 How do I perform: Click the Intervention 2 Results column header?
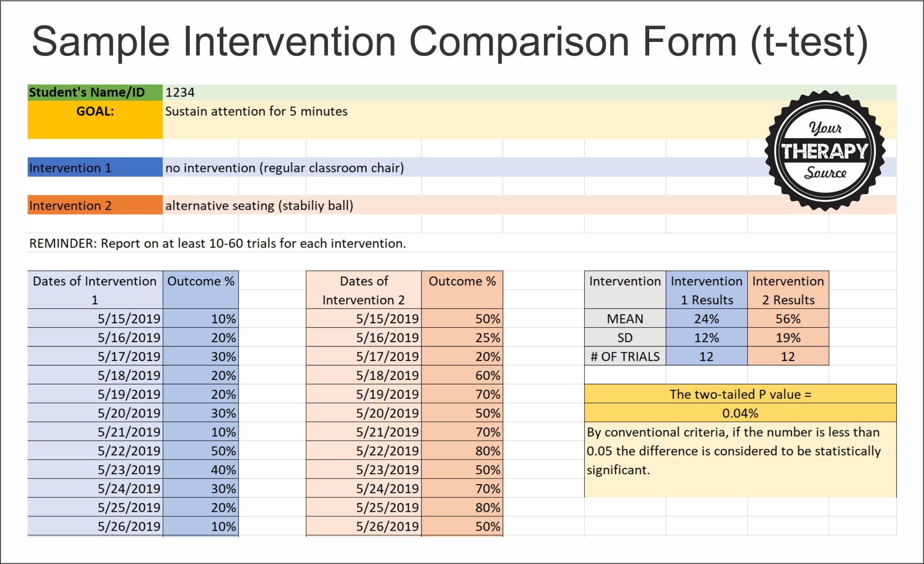point(788,290)
